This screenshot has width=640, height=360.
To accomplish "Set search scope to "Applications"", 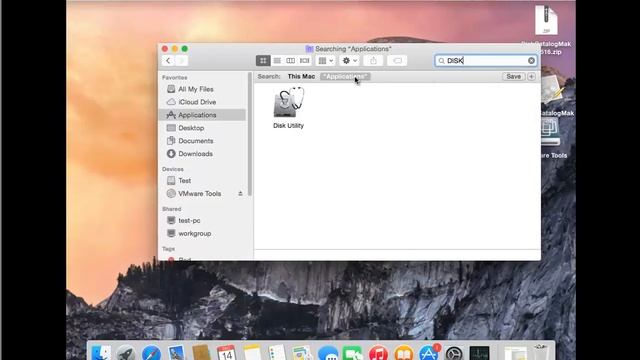I will point(345,76).
